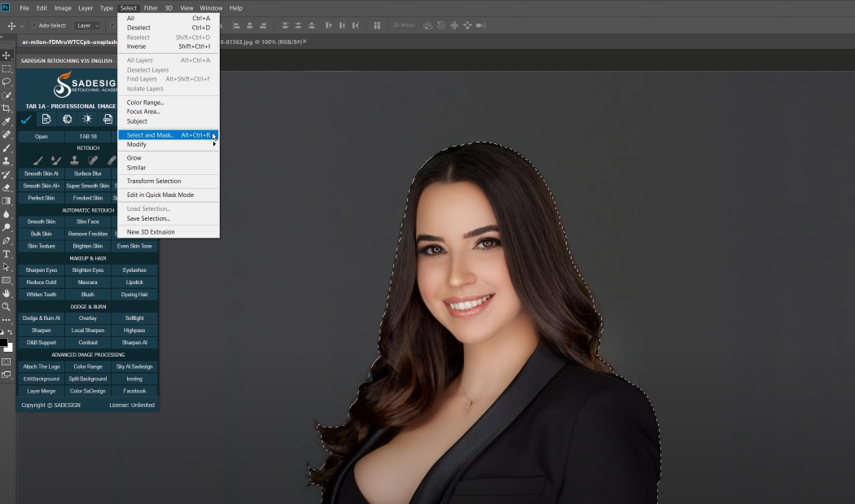Choose Color Range in the Select menu
The height and width of the screenshot is (504, 855).
click(169, 103)
